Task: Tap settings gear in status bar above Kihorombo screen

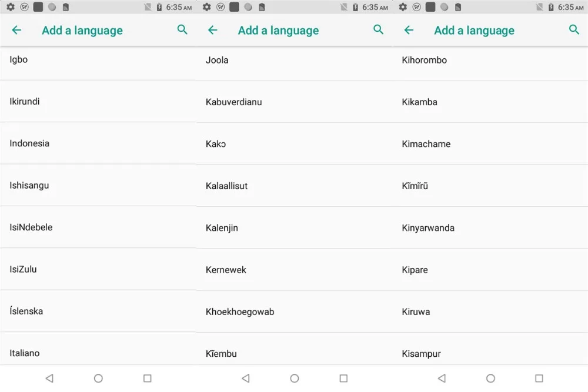Action: pos(403,6)
